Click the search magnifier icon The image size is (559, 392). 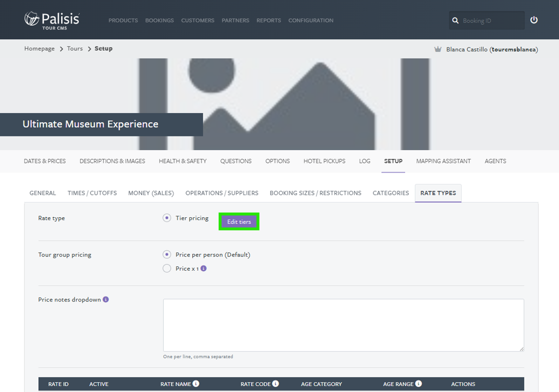(455, 20)
